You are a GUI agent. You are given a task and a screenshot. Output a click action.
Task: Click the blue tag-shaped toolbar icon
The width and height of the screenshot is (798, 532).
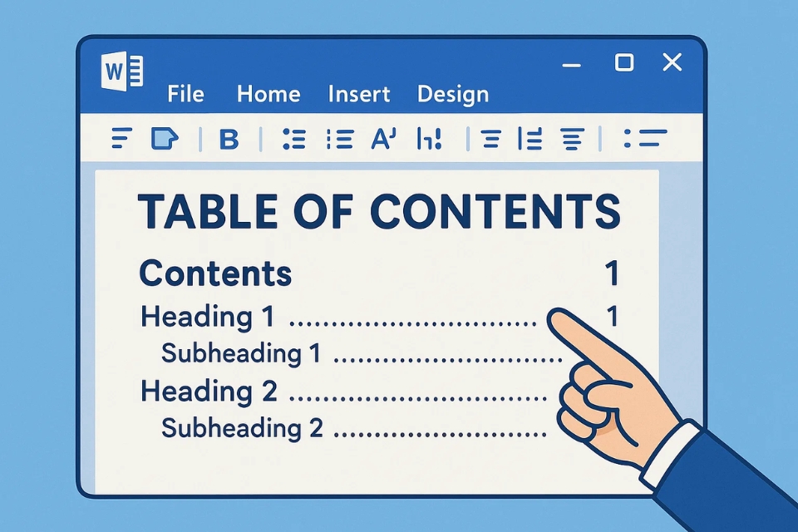coord(165,139)
